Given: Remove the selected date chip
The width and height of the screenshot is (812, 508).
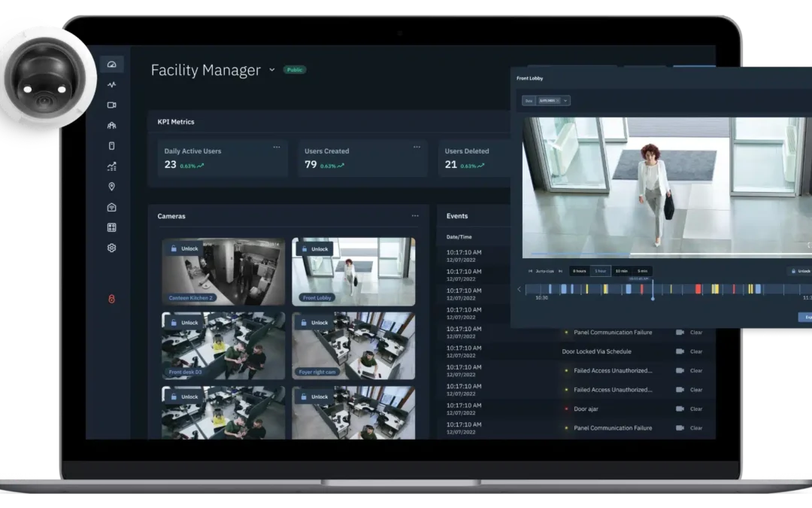Looking at the screenshot, I should (558, 101).
